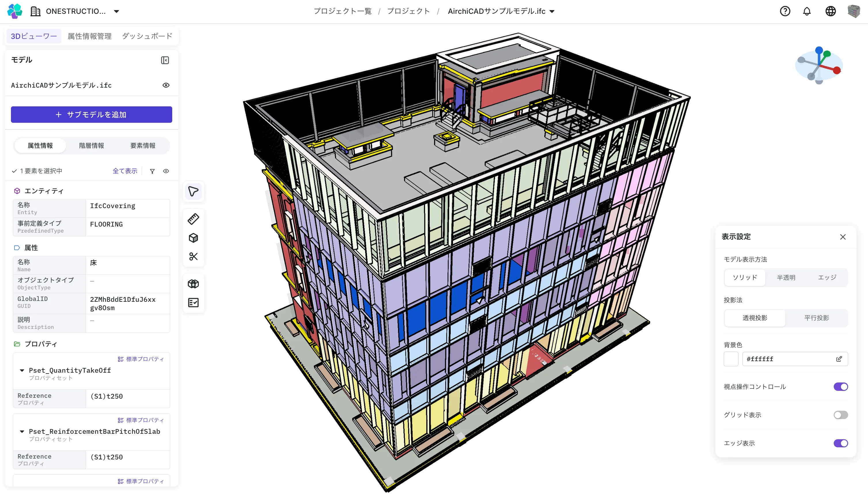Collapse the model sidebar panel
Image resolution: width=868 pixels, height=494 pixels.
point(165,60)
